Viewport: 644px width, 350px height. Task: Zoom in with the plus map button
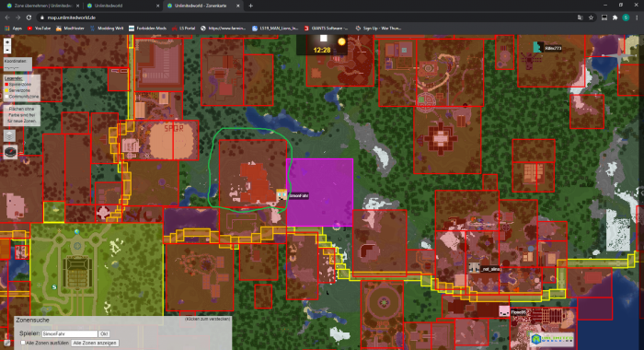click(x=7, y=42)
